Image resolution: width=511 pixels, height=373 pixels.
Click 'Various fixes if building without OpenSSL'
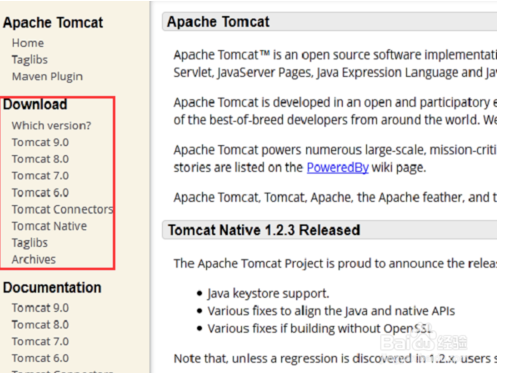tap(320, 329)
